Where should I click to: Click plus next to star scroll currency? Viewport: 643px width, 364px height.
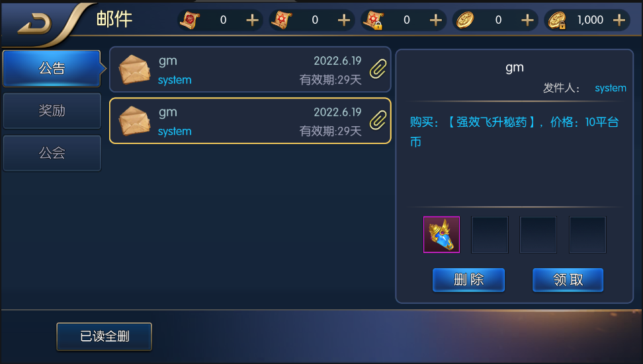click(343, 20)
